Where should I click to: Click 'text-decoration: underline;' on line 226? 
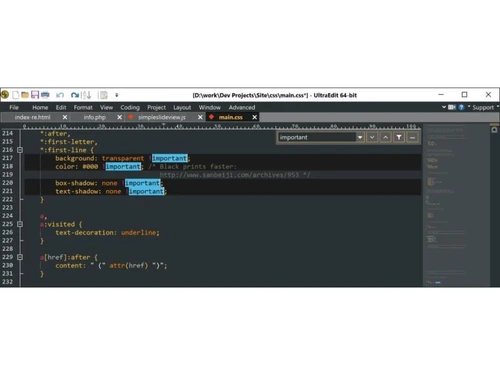point(107,232)
